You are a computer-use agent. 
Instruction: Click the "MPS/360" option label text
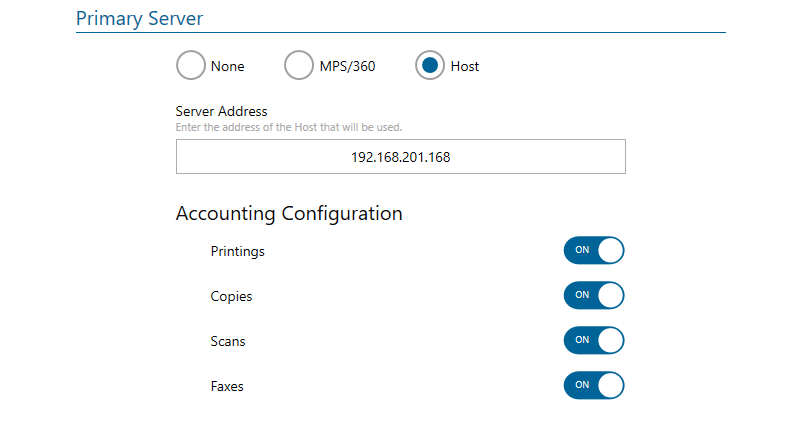(x=348, y=67)
